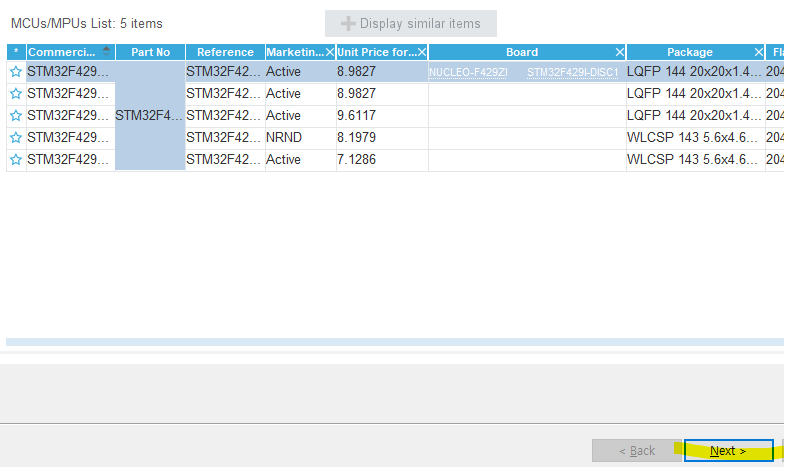This screenshot has width=786, height=467.
Task: Click the horizontal scrollbar under the list
Action: coord(395,342)
